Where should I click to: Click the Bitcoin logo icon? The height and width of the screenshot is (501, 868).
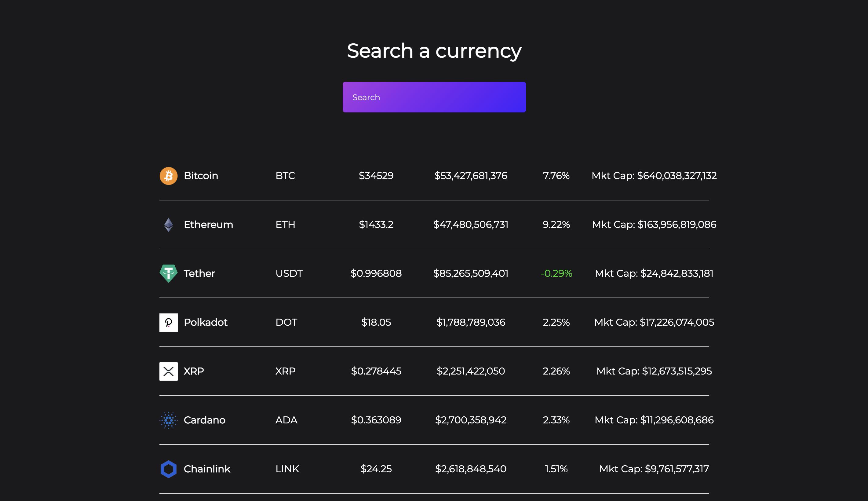click(x=169, y=176)
